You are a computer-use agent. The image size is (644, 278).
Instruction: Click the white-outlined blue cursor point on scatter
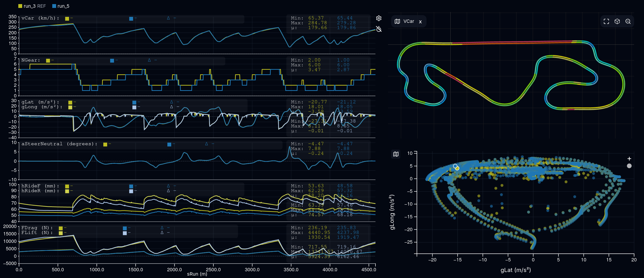455,166
